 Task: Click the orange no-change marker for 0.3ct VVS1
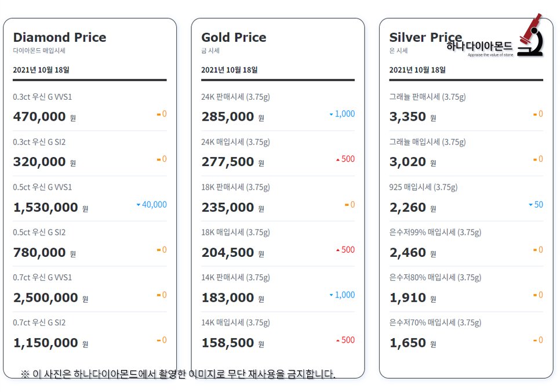159,114
